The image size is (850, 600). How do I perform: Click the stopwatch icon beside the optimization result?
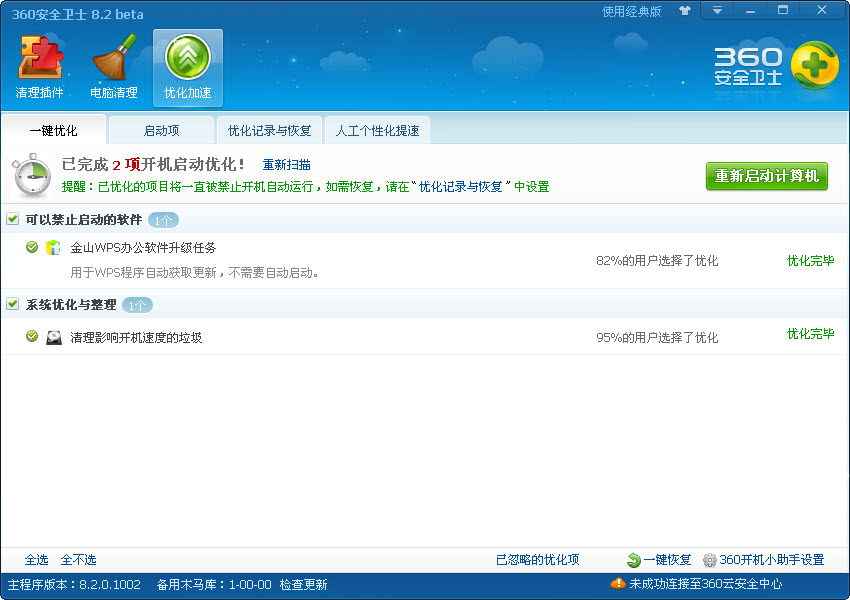[x=31, y=176]
